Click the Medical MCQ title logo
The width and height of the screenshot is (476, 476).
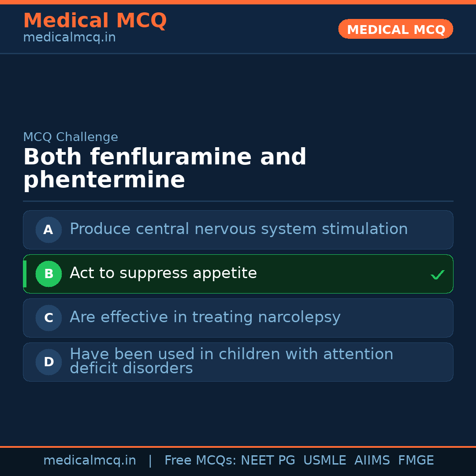click(95, 20)
